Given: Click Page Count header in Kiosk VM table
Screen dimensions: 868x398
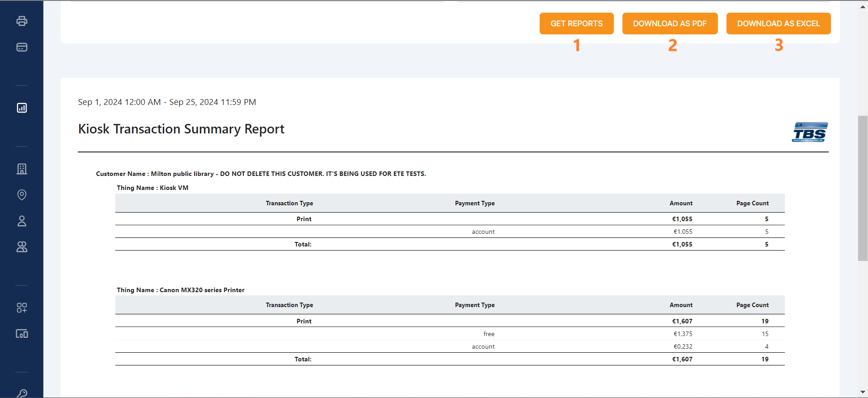Looking at the screenshot, I should [752, 204].
